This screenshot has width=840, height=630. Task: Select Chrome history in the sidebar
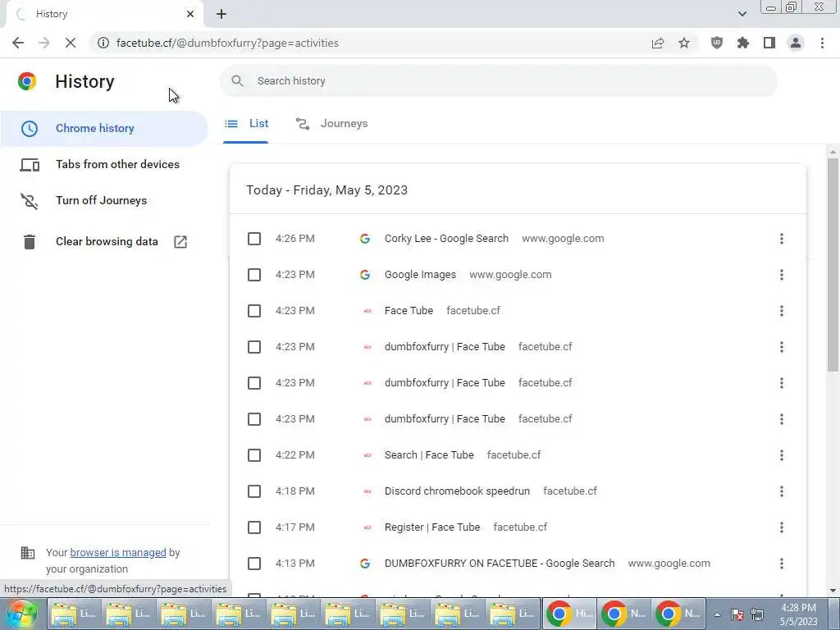point(104,129)
